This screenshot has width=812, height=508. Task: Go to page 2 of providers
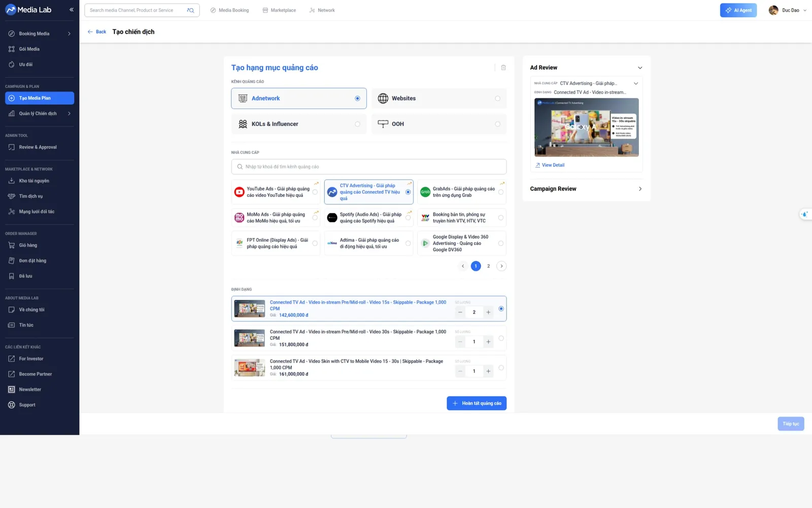pyautogui.click(x=489, y=266)
